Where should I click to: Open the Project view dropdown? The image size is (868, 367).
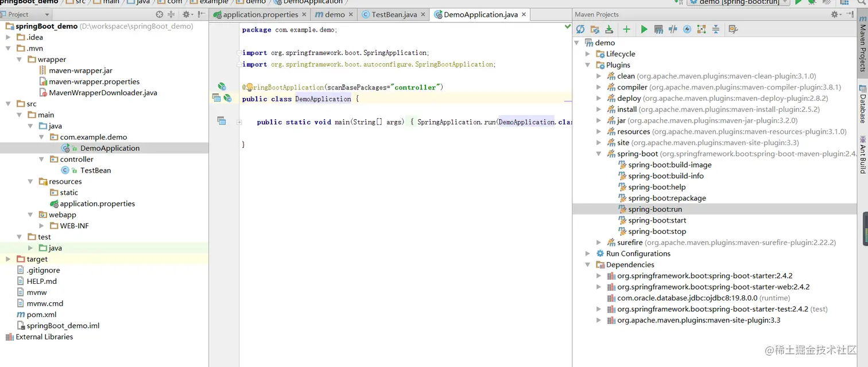26,14
